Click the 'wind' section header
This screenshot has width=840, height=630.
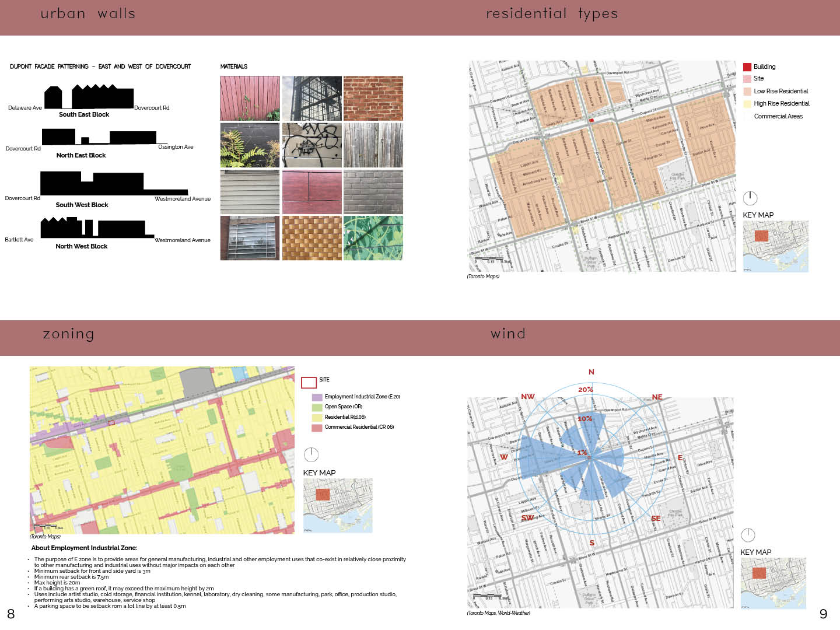pyautogui.click(x=508, y=334)
